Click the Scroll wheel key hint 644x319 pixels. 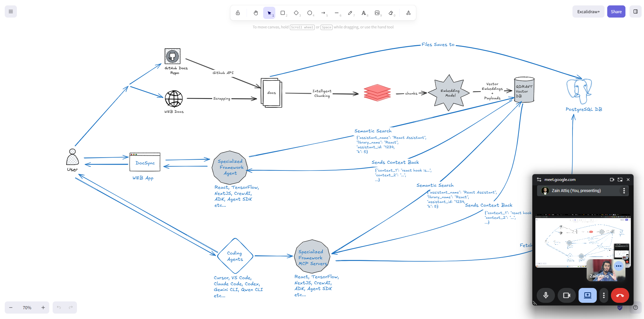pos(302,27)
